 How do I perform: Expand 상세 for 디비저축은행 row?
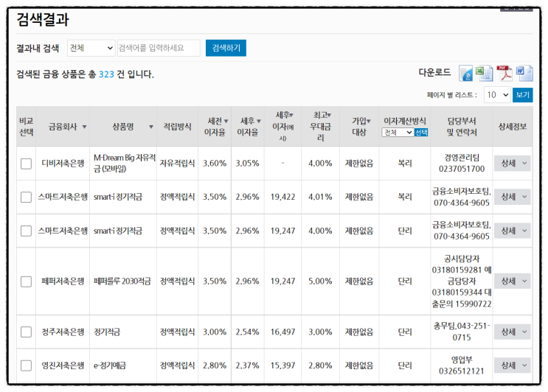[513, 164]
